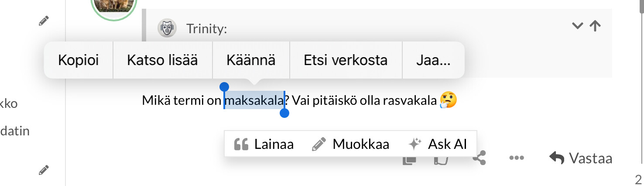Click the highlighted word maksakala
The image size is (644, 186).
254,101
